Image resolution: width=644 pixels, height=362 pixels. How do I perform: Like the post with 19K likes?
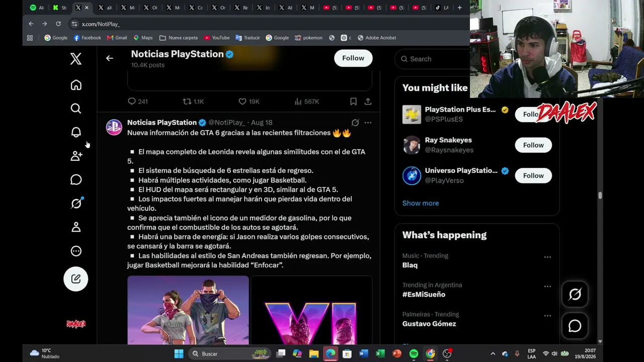(x=249, y=102)
